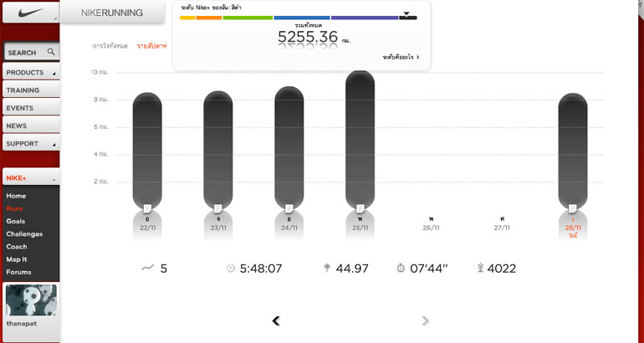Go to previous week with left arrow

pos(276,320)
